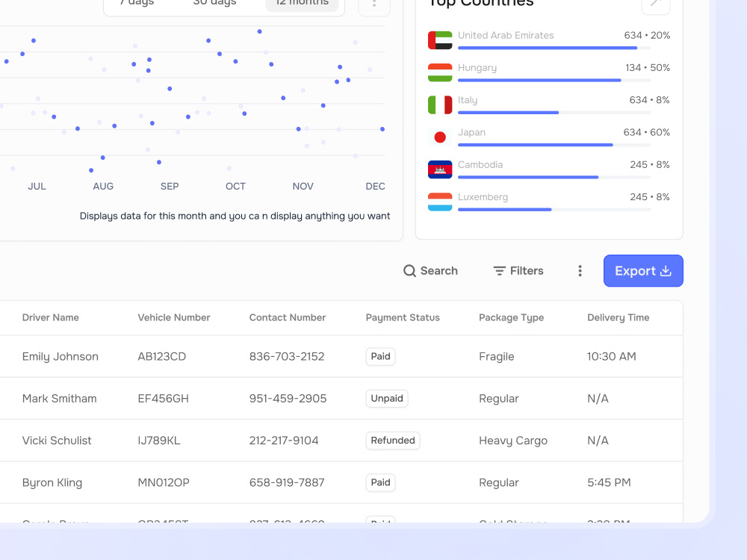
Task: Select Emily Johnson driver name
Action: pos(60,357)
